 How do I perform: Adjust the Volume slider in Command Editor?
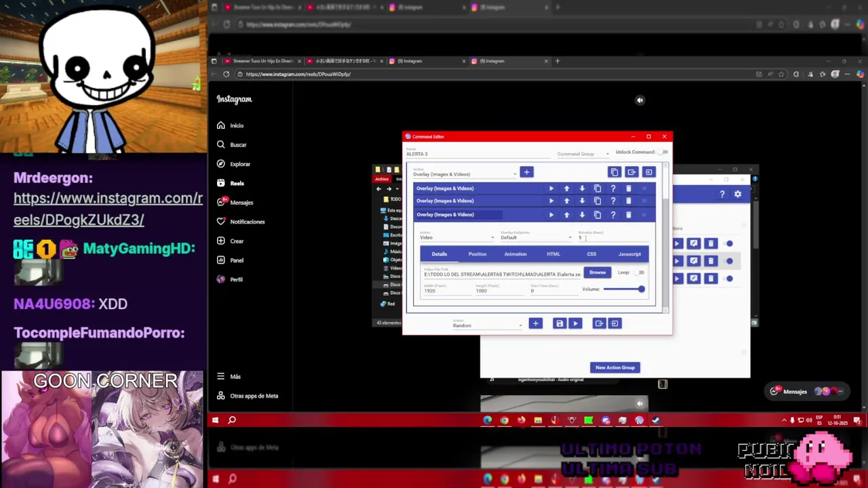(x=624, y=289)
